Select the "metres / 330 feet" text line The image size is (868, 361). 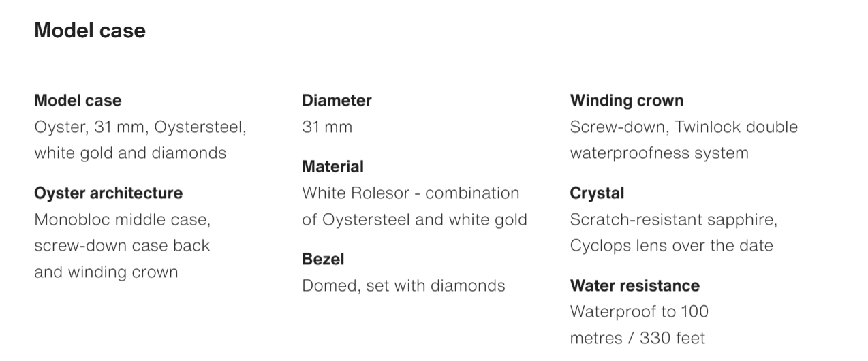[x=637, y=338]
